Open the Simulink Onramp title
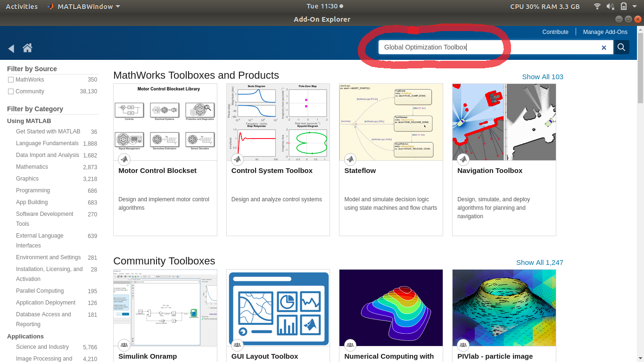Image resolution: width=644 pixels, height=362 pixels. [x=148, y=356]
